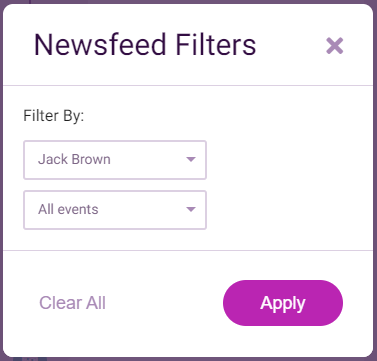Click the arrow beside All events
377x361 pixels.
pyautogui.click(x=191, y=209)
